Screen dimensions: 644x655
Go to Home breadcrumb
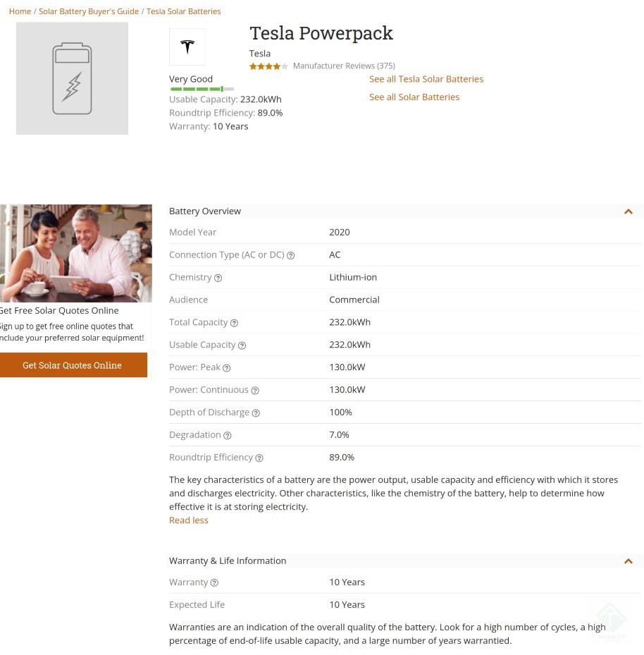tap(20, 11)
